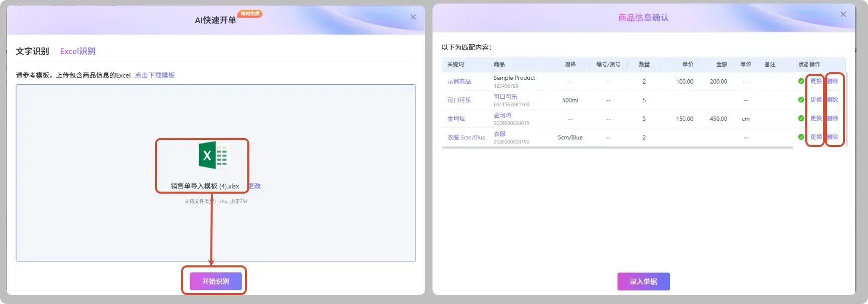Screen dimensions: 868x304
Task: Click 更换 for the 金坷垃 row
Action: tap(816, 118)
